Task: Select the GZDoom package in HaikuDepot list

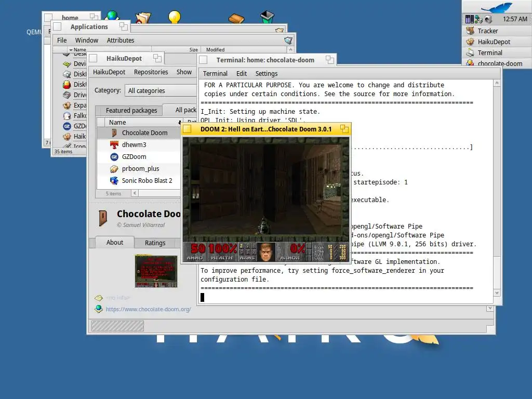Action: [139, 157]
